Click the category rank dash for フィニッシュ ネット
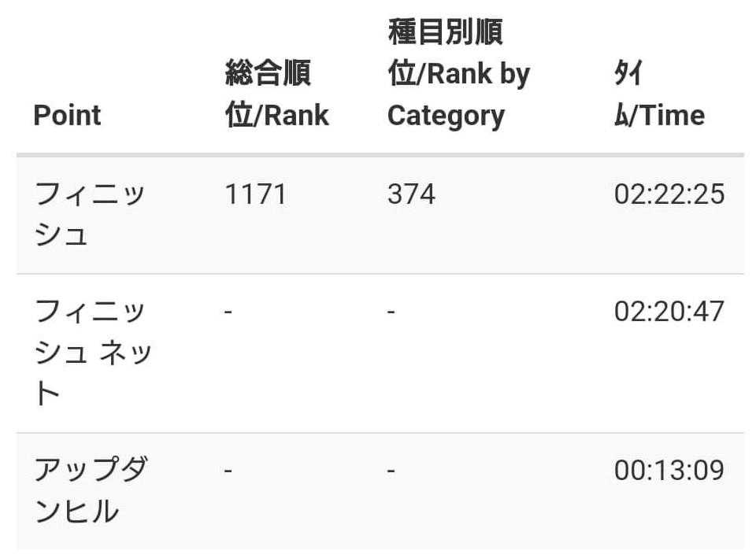This screenshot has height=558, width=756. click(391, 312)
